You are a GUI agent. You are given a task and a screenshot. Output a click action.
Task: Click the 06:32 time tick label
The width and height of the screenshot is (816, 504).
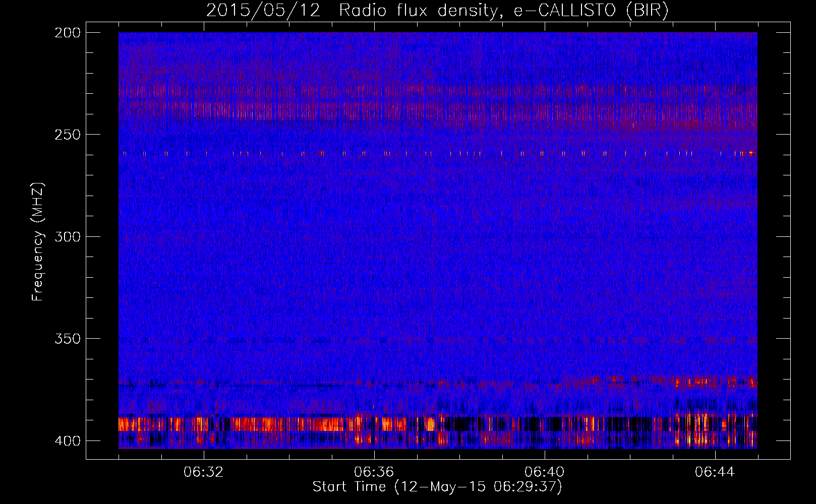click(x=204, y=472)
